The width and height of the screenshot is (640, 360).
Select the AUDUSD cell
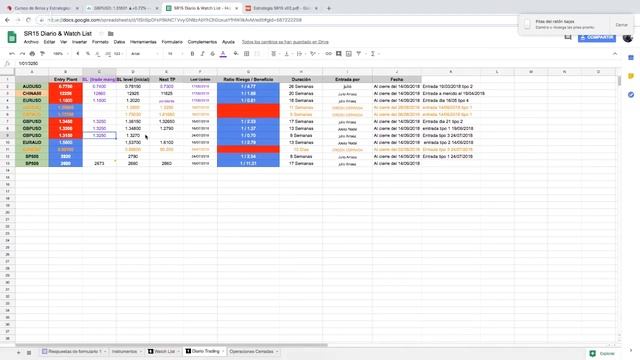(32, 87)
